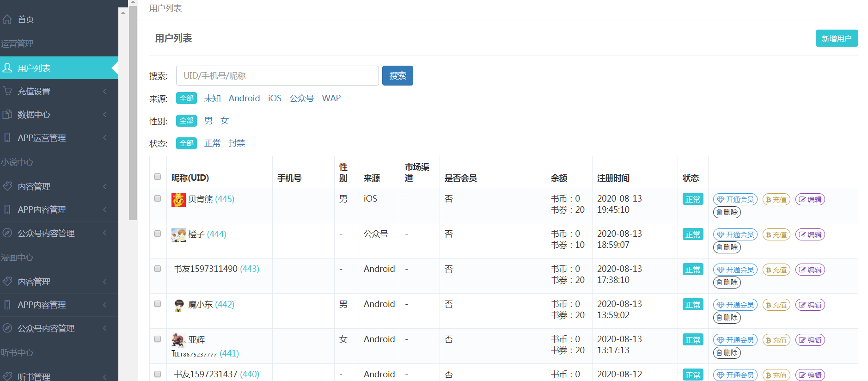This screenshot has width=868, height=381.
Task: Expand the 充值设置 submenu chevron
Action: coord(105,91)
